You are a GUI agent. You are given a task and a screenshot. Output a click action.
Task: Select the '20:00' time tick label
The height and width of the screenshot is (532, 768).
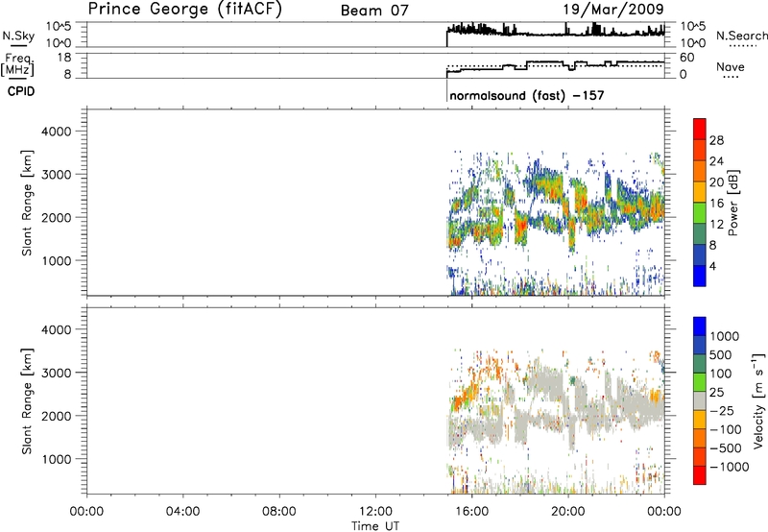[567, 512]
